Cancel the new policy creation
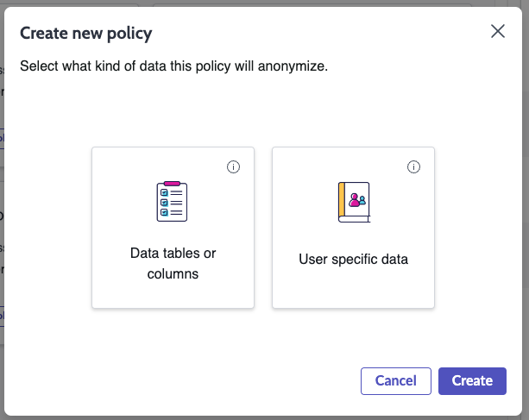Screen dimensions: 529x420 click(x=396, y=381)
